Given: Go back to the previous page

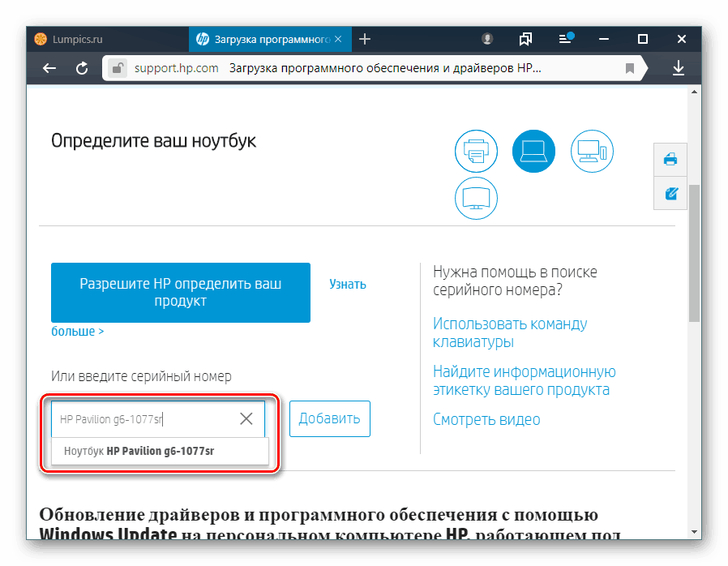Looking at the screenshot, I should [49, 68].
